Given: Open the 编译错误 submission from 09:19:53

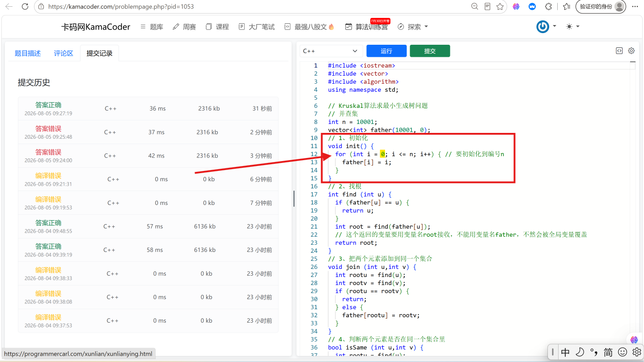Looking at the screenshot, I should 148,203.
